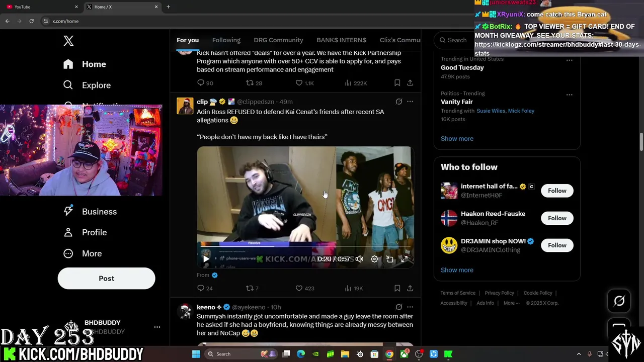The width and height of the screenshot is (644, 362).
Task: Open clip's profile avatar
Action: 185,106
